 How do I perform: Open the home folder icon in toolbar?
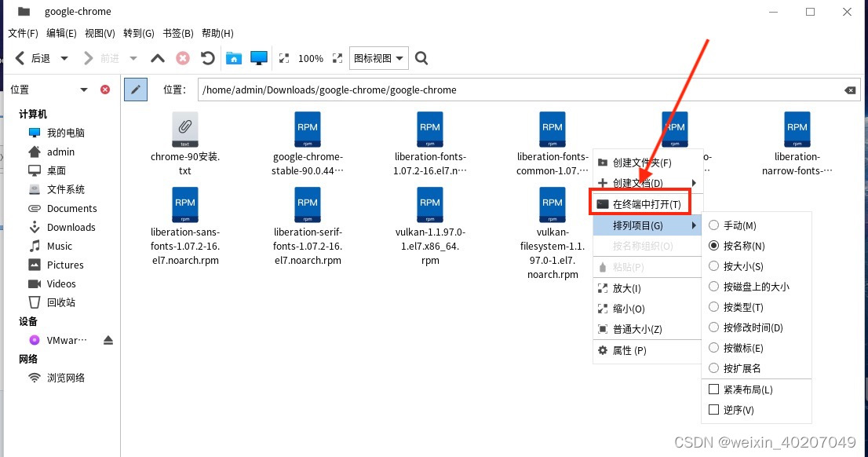click(234, 58)
